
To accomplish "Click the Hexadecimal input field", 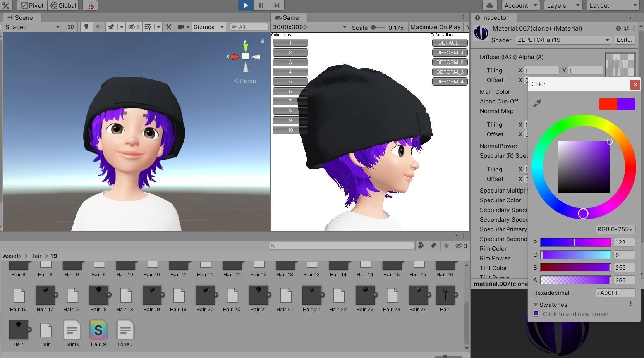I will point(615,293).
